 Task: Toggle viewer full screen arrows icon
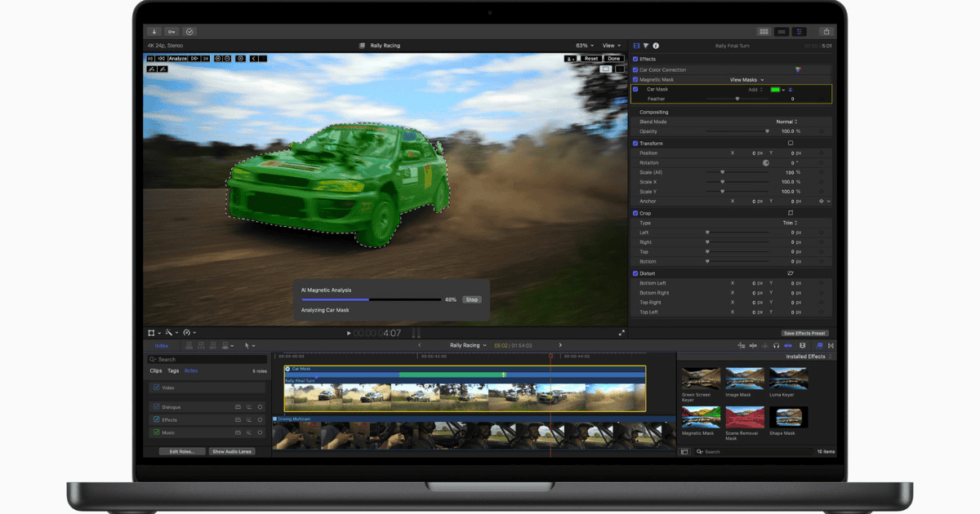(x=621, y=333)
